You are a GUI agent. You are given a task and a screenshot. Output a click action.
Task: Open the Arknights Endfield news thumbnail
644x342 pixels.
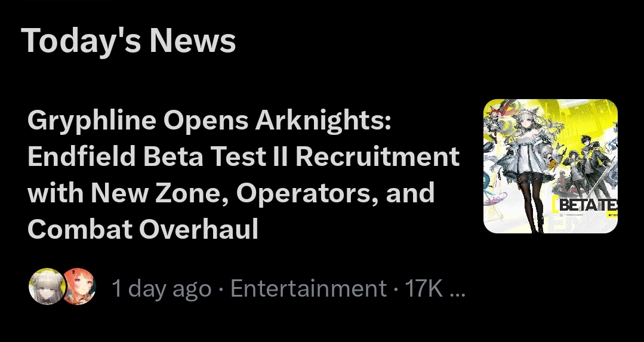pos(550,167)
